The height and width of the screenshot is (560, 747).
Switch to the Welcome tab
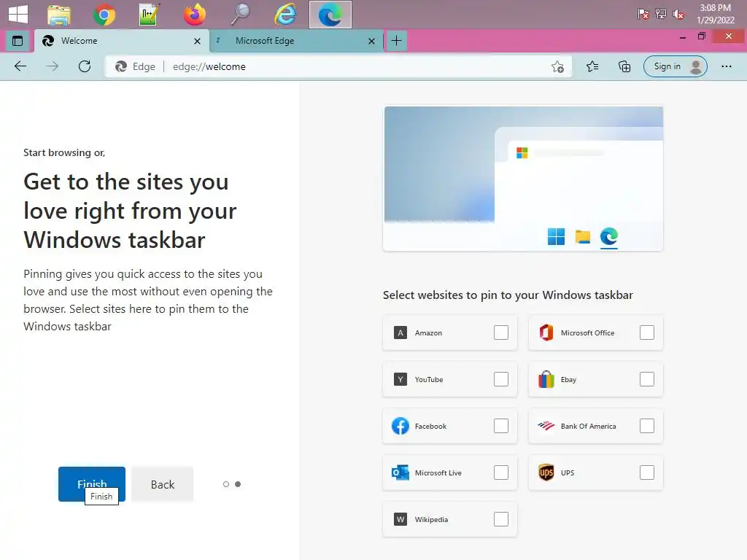(122, 41)
